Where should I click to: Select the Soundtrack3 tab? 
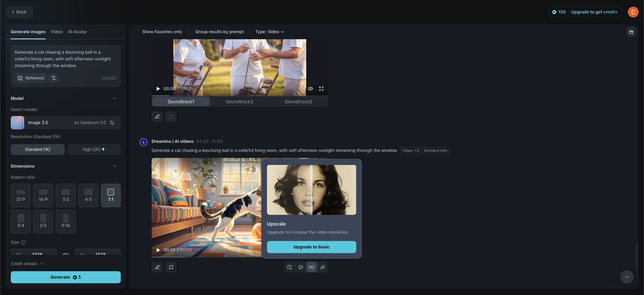[x=298, y=102]
